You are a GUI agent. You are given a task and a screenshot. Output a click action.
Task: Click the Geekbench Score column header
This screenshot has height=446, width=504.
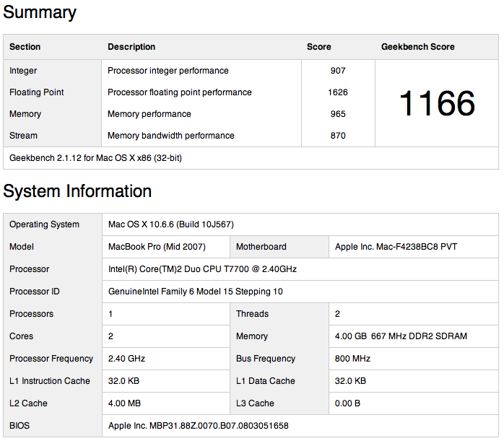[x=418, y=47]
